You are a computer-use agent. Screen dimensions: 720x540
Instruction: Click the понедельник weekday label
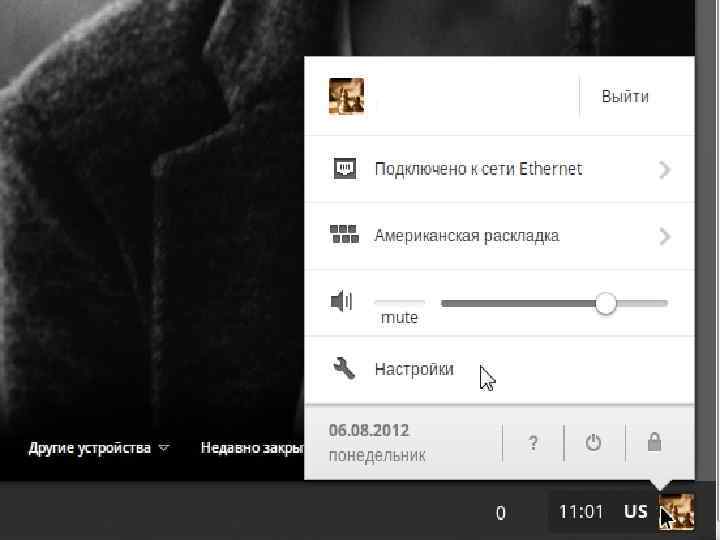377,456
